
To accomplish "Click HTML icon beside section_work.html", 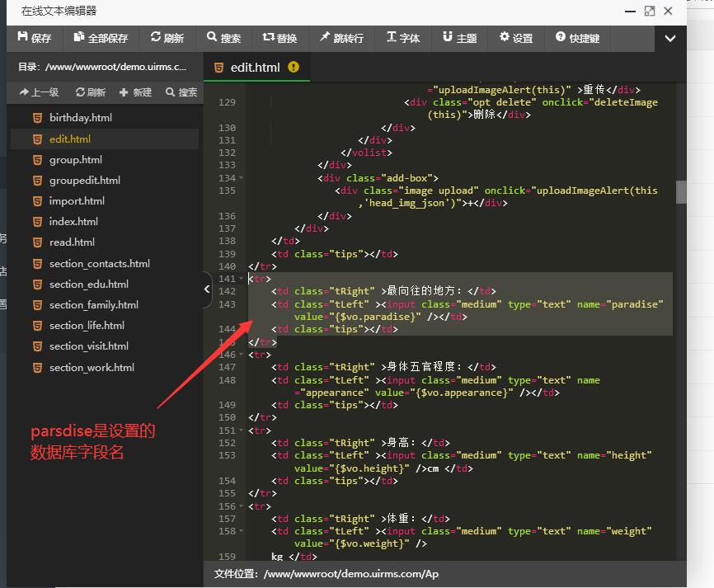I will [x=38, y=368].
